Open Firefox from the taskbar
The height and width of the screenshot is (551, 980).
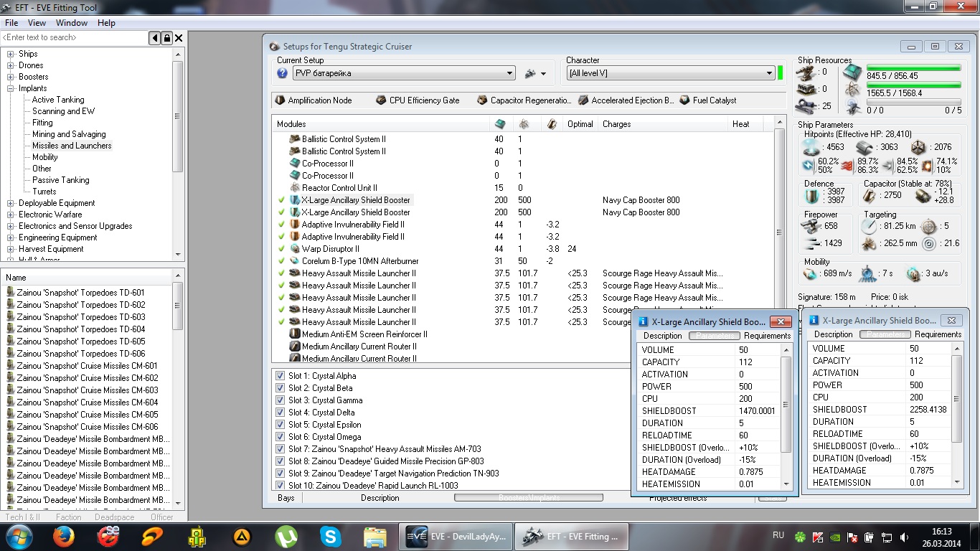click(x=64, y=536)
